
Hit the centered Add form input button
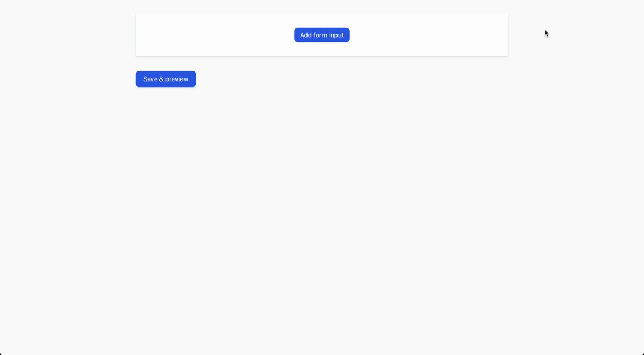pos(321,35)
